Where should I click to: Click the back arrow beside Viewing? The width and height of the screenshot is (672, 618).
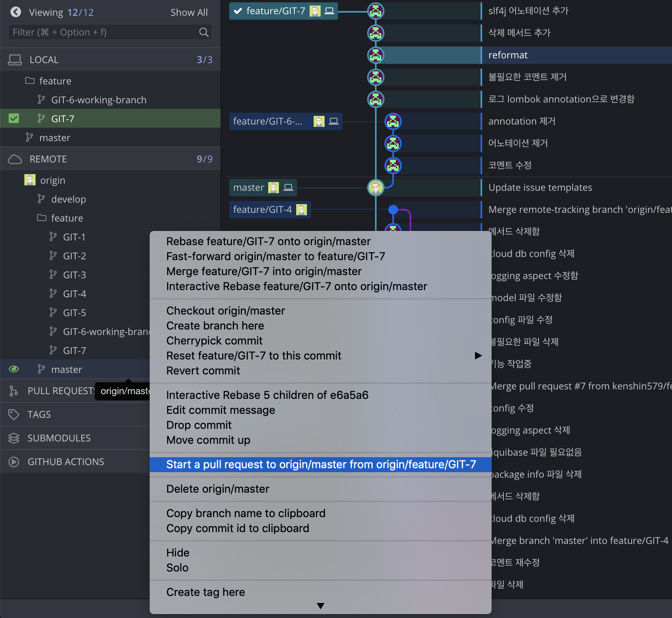16,12
